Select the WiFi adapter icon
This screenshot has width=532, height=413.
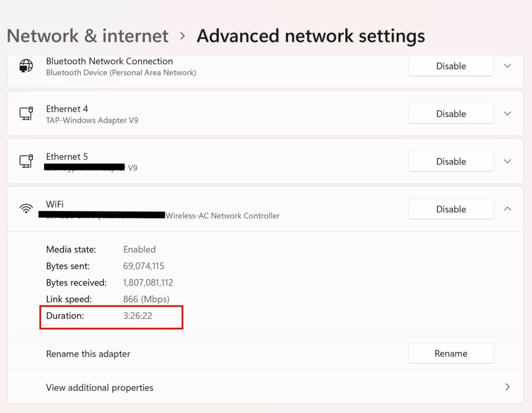tap(25, 209)
